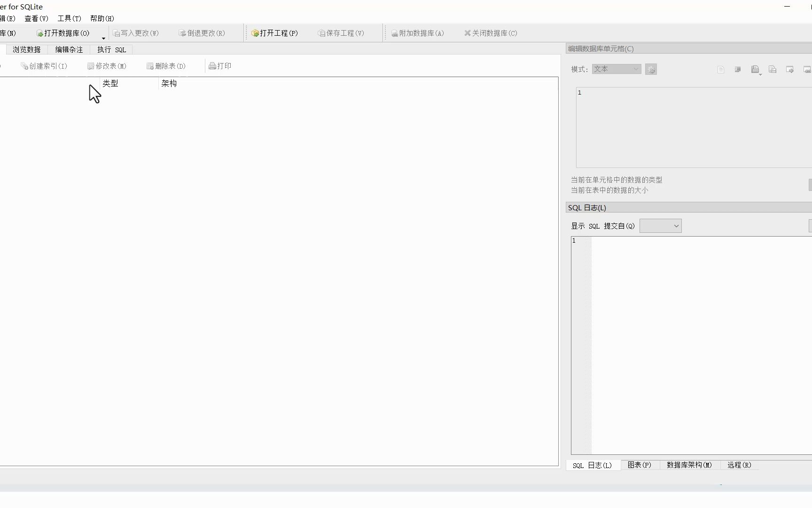Click the indent text lines icon
The height and width of the screenshot is (508, 812).
pos(738,70)
